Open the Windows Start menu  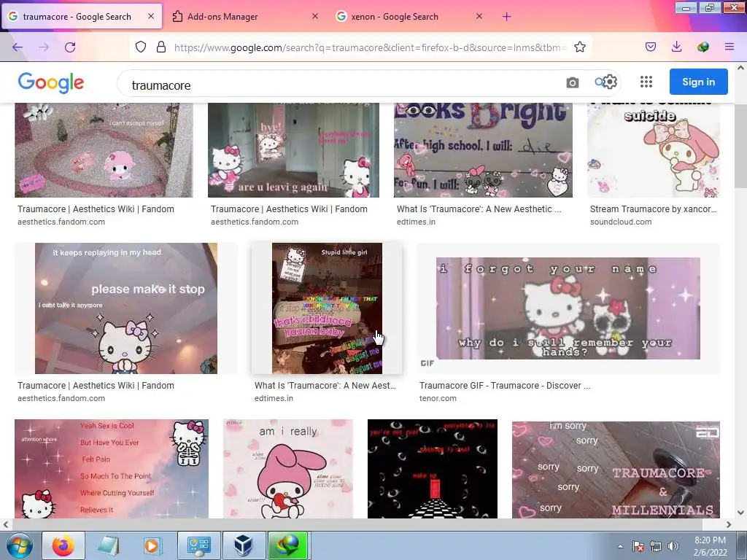[19, 545]
